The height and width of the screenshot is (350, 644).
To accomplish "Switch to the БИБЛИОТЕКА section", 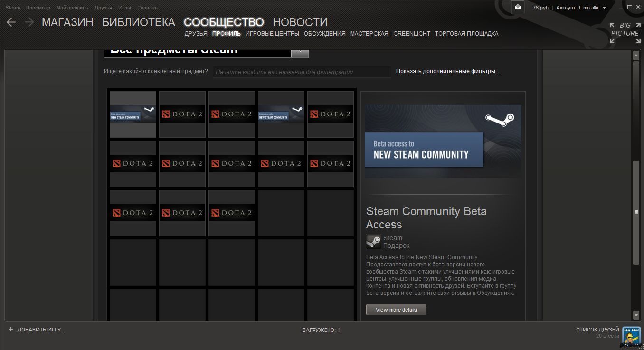I will tap(139, 22).
